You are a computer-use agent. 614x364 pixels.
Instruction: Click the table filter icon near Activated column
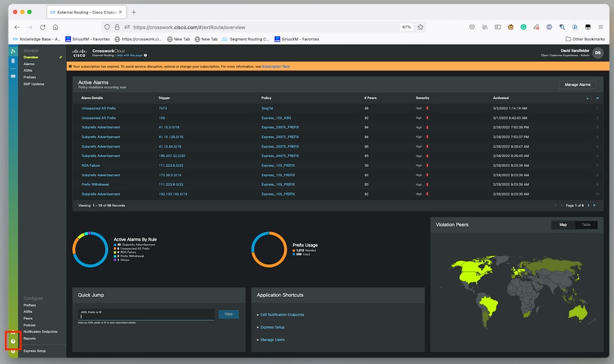pos(588,98)
